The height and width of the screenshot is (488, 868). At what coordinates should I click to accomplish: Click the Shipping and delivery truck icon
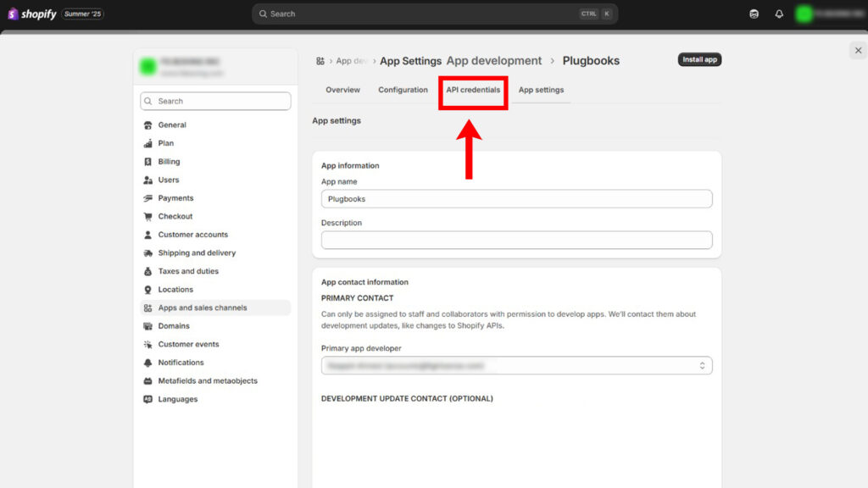click(x=147, y=252)
